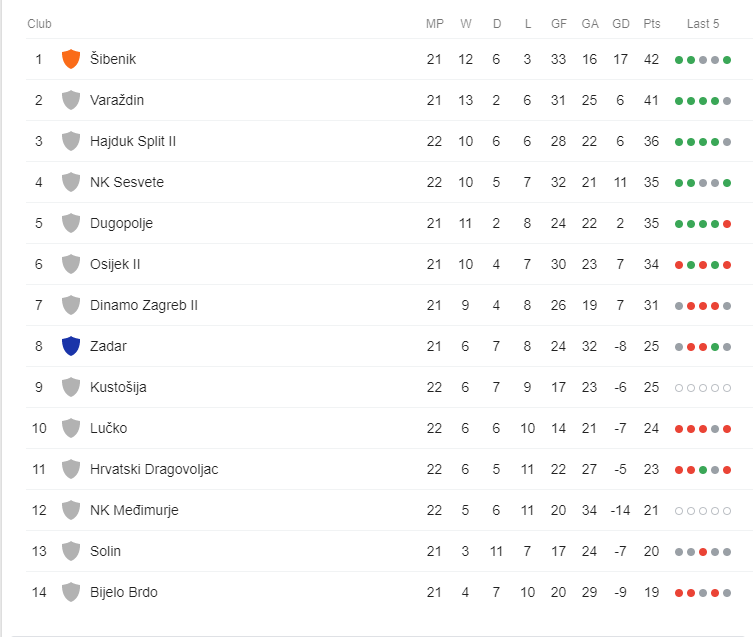Click Dugopolje's most recent red result dot
This screenshot has width=753, height=637.
[x=727, y=224]
